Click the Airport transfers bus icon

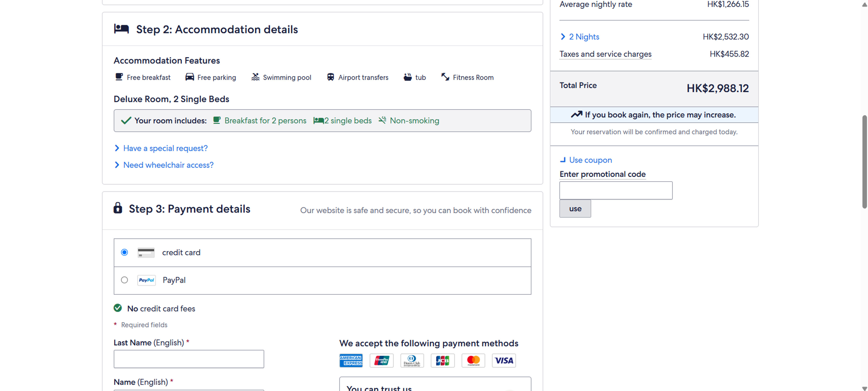point(330,77)
